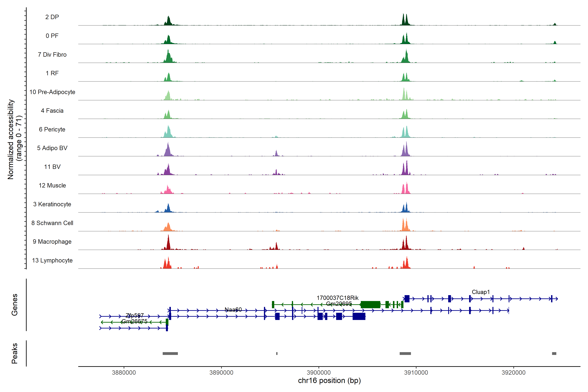Click the 3880000 axis tick label
This screenshot has width=588, height=392.
pos(124,373)
